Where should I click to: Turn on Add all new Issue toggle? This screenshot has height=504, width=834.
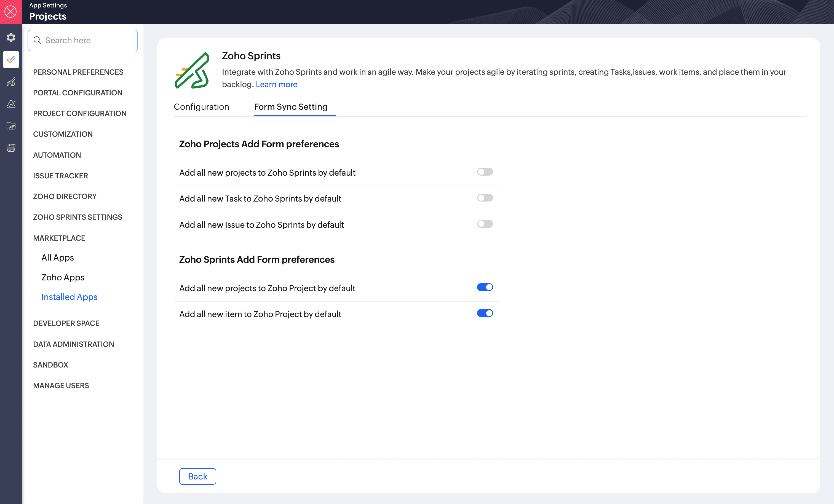pos(485,224)
